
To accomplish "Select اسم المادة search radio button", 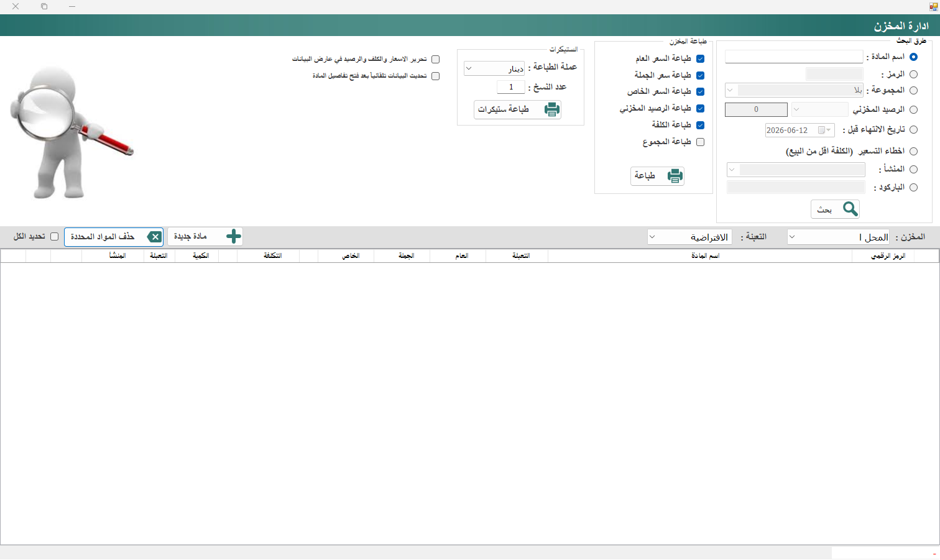I will (913, 57).
